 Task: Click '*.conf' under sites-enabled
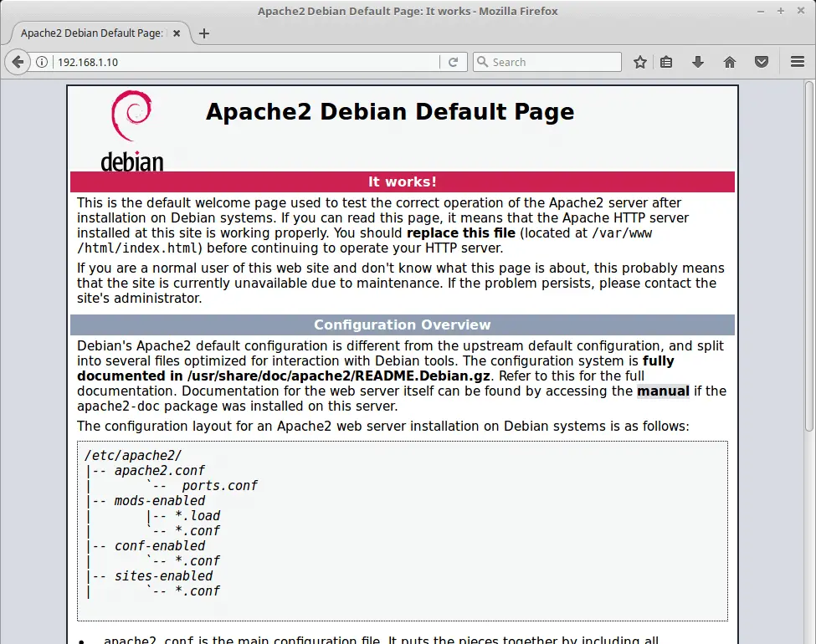(x=198, y=591)
